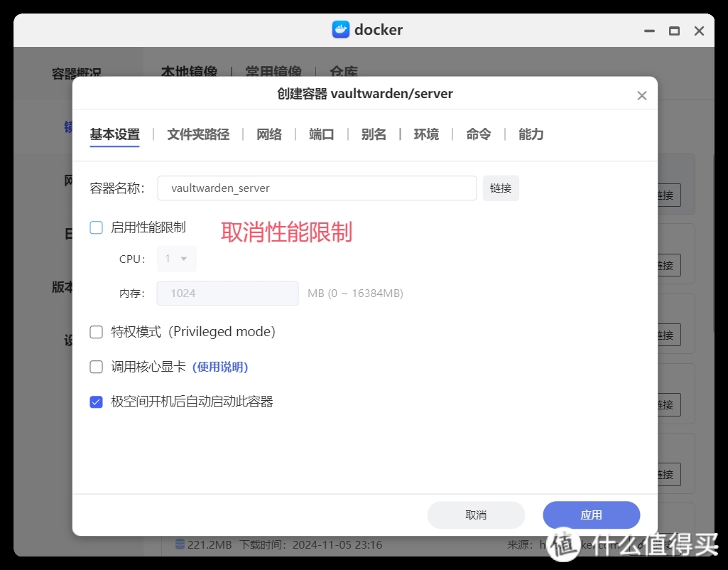This screenshot has width=728, height=570.
Task: Switch to the 能力 tab
Action: (x=531, y=134)
